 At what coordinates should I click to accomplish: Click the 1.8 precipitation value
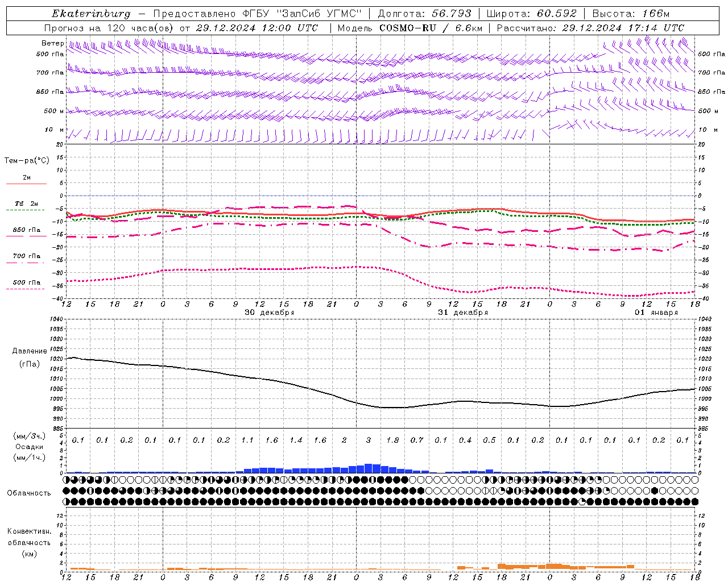coord(392,440)
